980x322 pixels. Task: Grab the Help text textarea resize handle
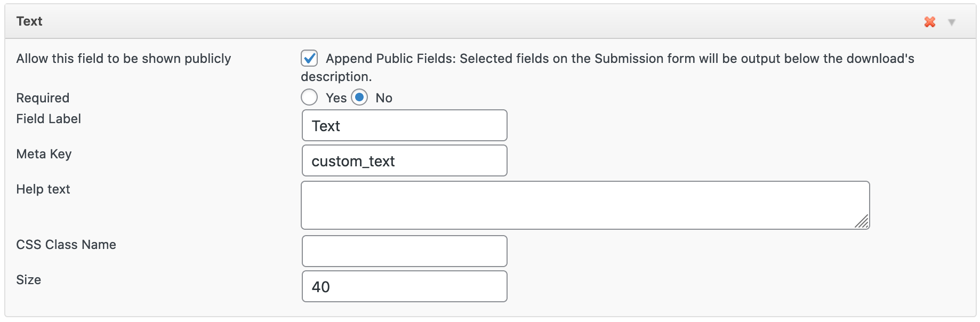(x=863, y=222)
